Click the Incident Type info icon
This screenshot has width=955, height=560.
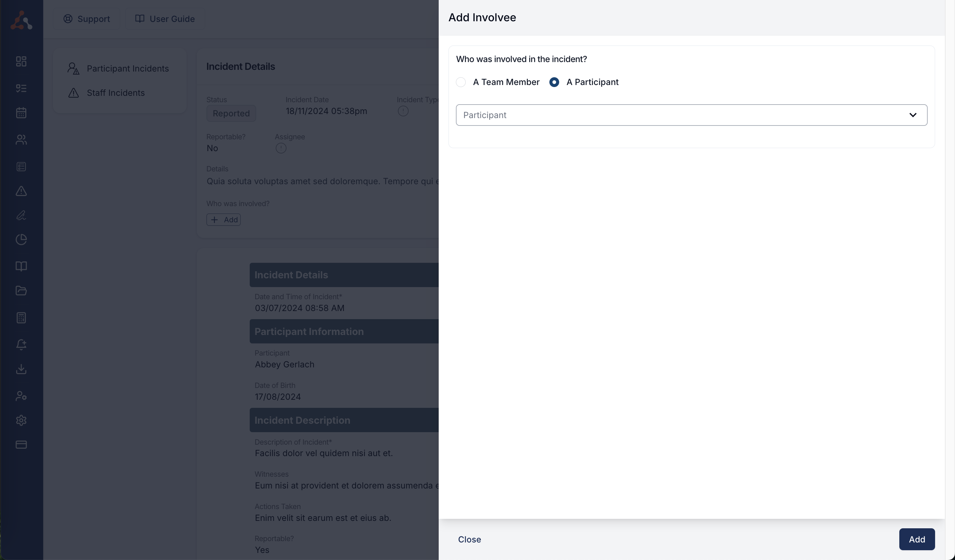tap(403, 111)
